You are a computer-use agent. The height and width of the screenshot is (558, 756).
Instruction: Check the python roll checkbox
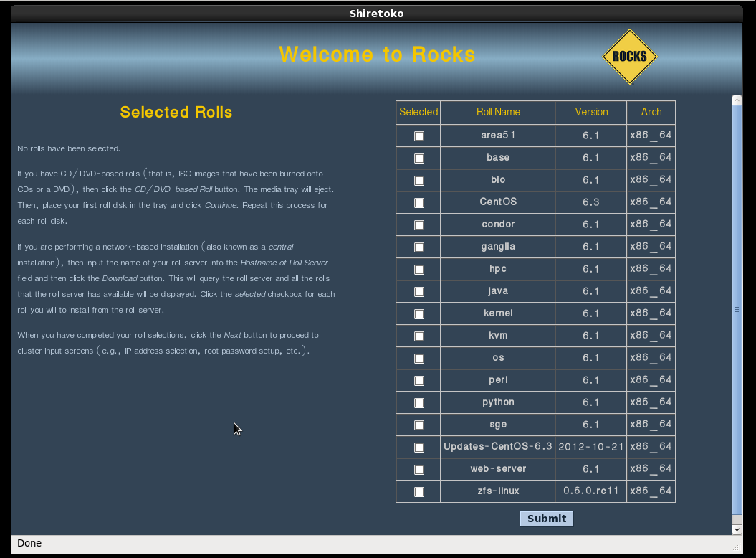point(419,402)
